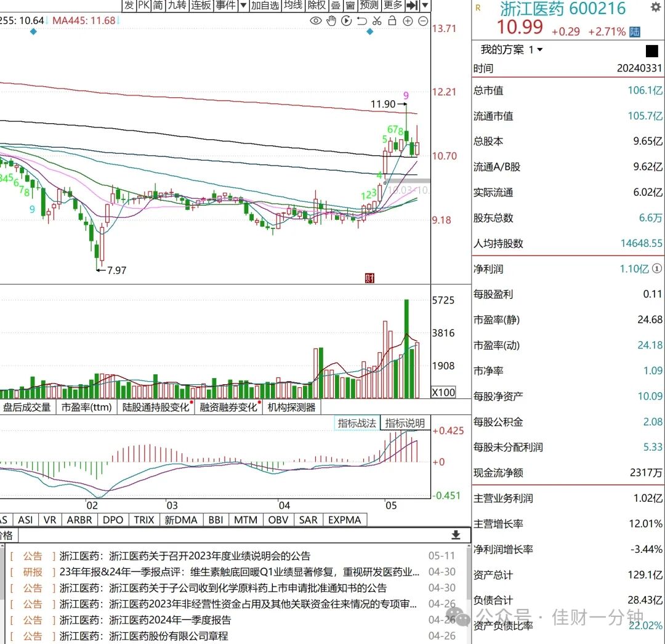Select the EXPMA indicator tab
Screen dimensions: 665x644
(x=344, y=520)
